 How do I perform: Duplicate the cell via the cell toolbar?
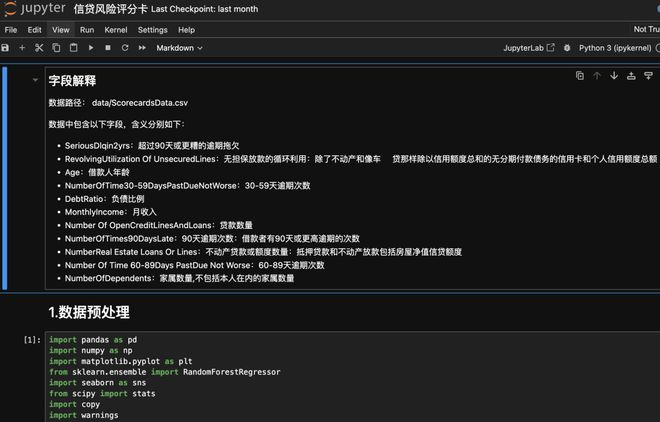coord(580,76)
